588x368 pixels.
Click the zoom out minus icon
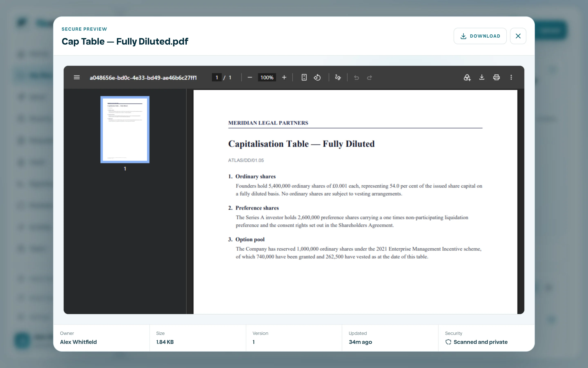tap(249, 77)
